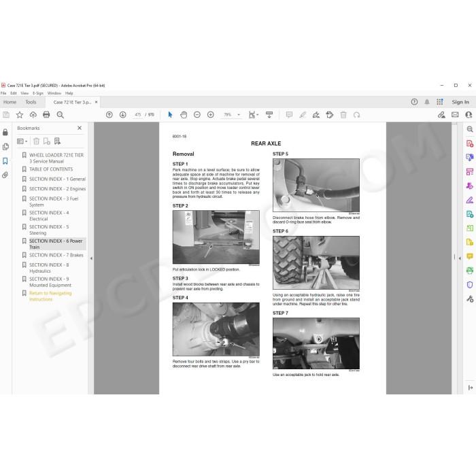Select the Hand pan tool

tap(184, 115)
